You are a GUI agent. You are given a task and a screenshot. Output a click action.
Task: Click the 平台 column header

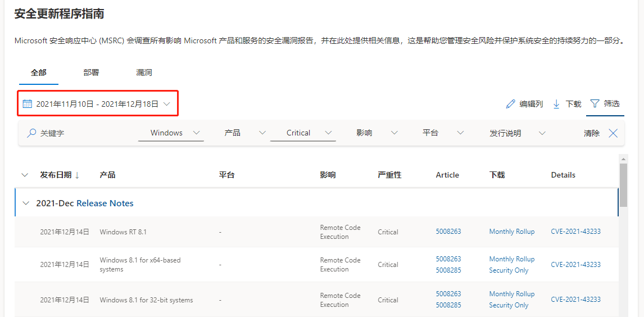point(226,175)
